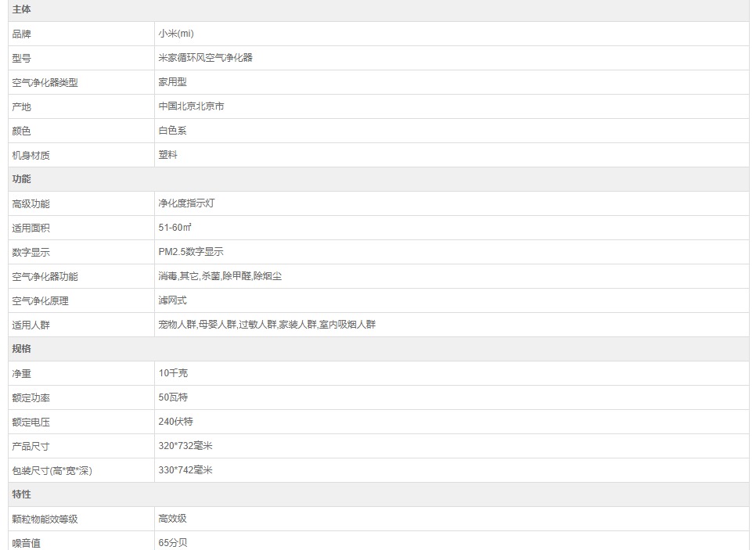Click the rated power value 50瓦特

[173, 397]
